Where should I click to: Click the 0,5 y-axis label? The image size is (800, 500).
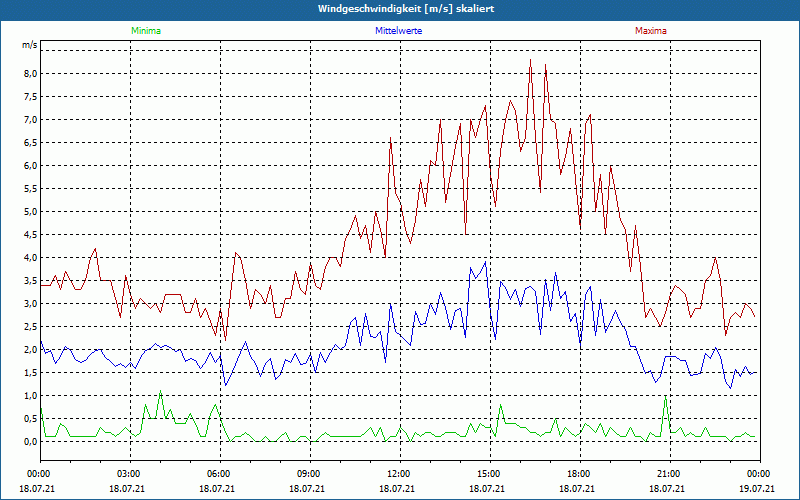pyautogui.click(x=31, y=418)
